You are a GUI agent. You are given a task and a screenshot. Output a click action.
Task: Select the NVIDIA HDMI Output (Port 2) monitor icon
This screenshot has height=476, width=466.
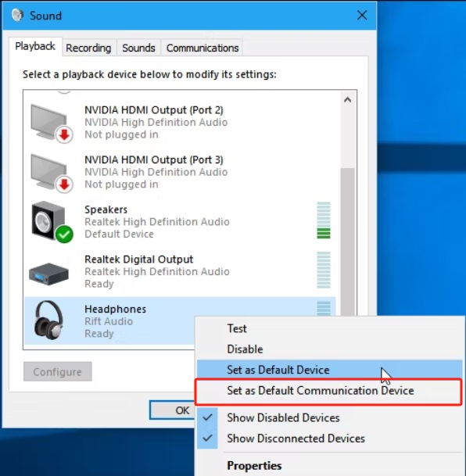pyautogui.click(x=52, y=123)
